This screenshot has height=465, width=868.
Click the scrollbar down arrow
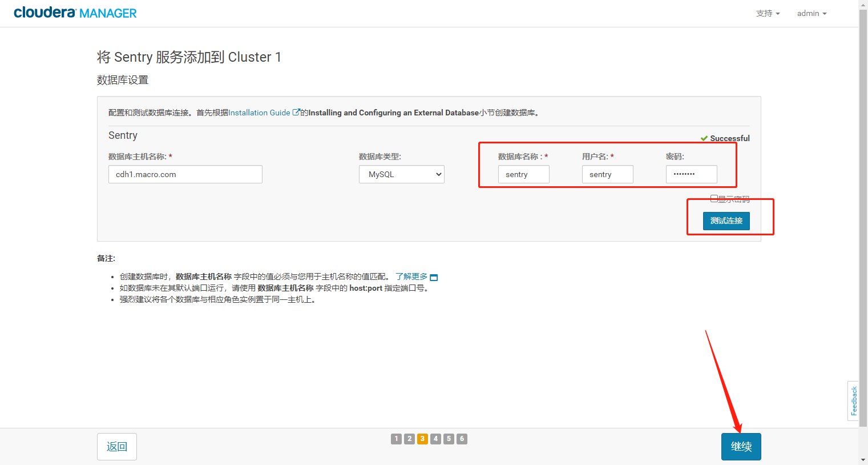pyautogui.click(x=863, y=460)
